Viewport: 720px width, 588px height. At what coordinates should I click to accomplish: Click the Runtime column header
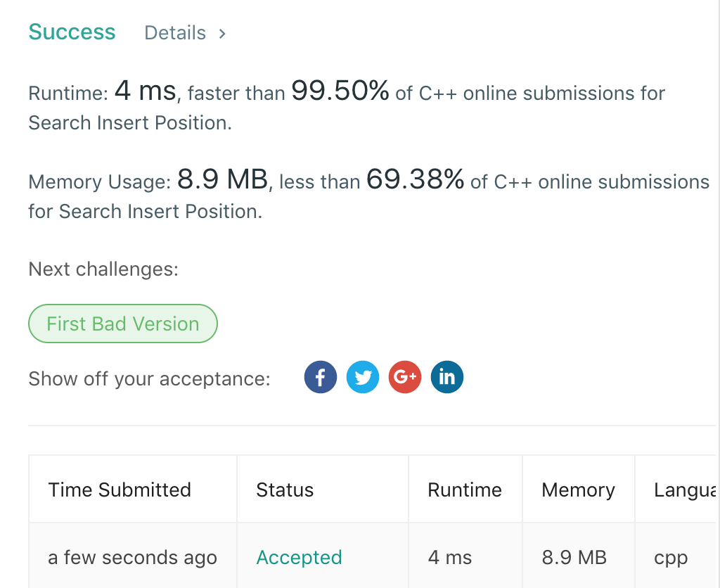tap(465, 490)
